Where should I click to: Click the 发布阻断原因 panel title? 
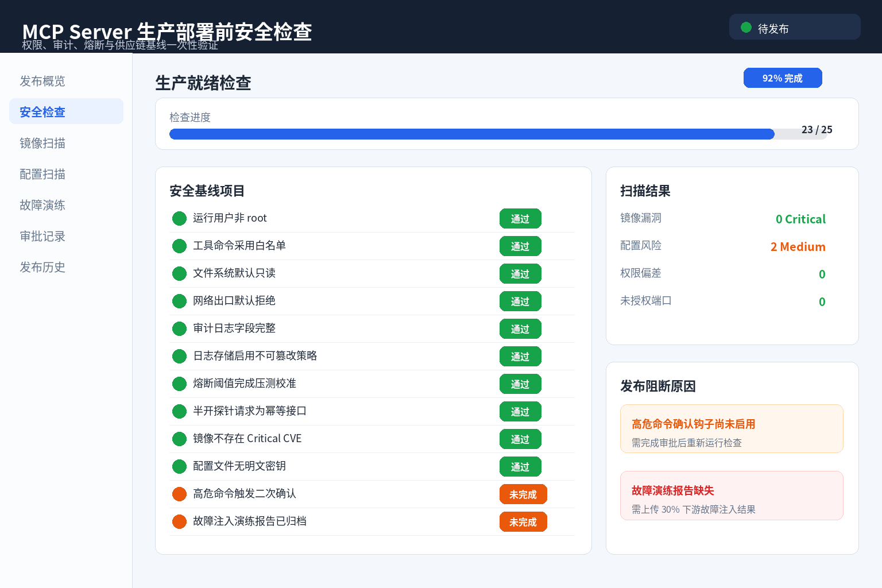click(658, 386)
